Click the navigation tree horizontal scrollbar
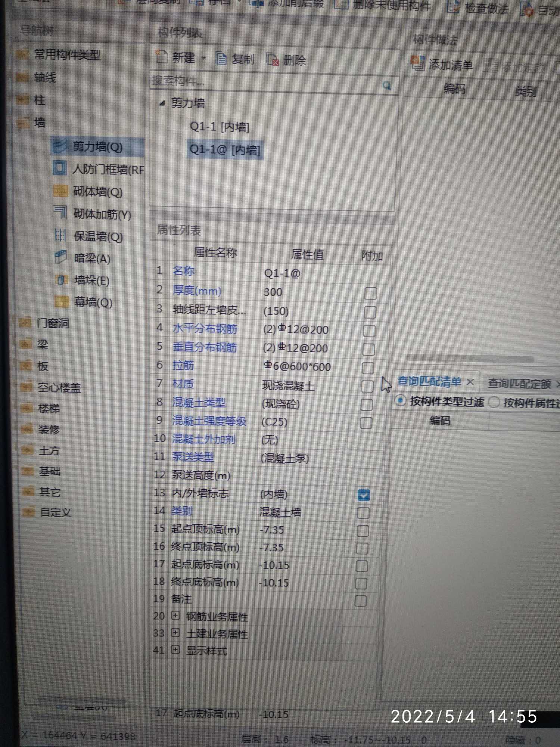 [x=81, y=699]
